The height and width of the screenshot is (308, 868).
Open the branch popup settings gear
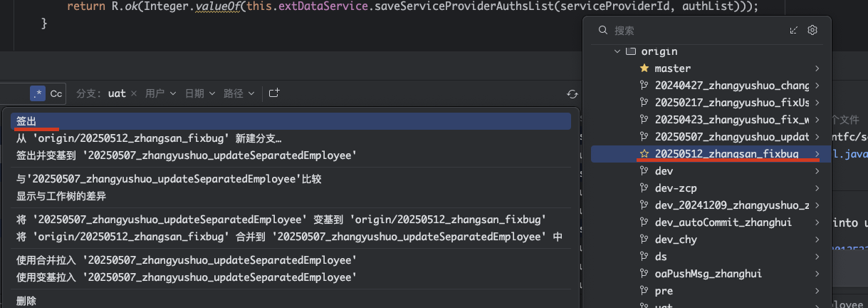[812, 31]
